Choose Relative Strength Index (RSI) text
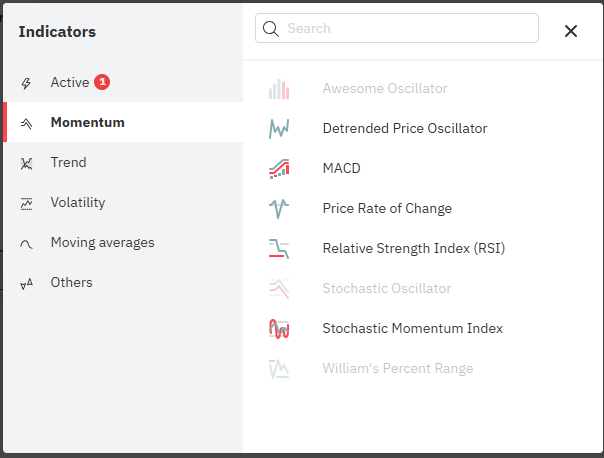Image resolution: width=604 pixels, height=458 pixels. pyautogui.click(x=413, y=249)
